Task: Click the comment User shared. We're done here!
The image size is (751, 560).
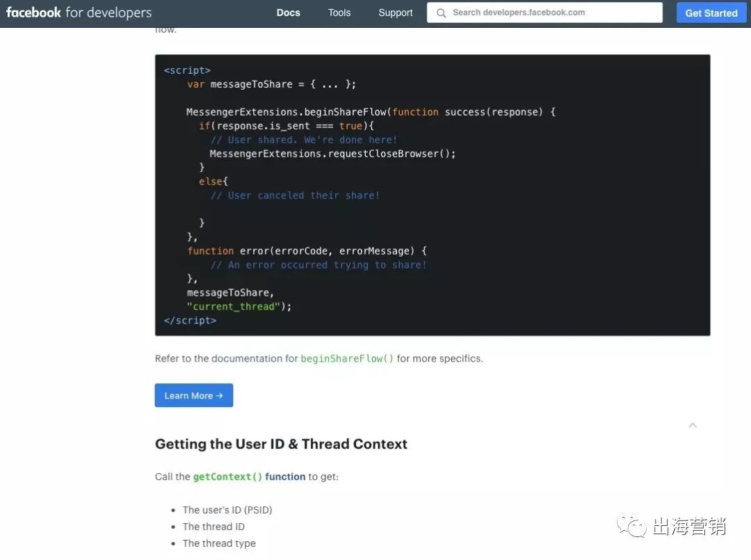Action: 304,140
